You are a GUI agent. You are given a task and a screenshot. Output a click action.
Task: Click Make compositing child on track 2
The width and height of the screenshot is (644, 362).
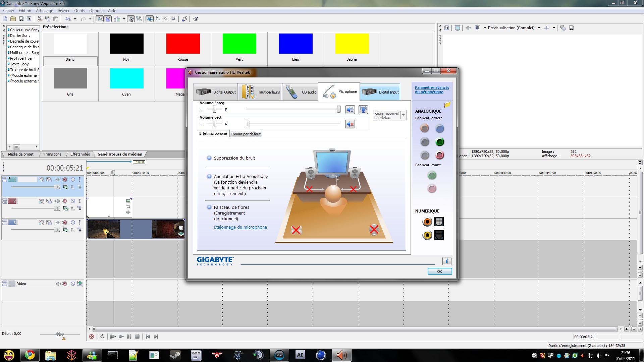(79, 208)
